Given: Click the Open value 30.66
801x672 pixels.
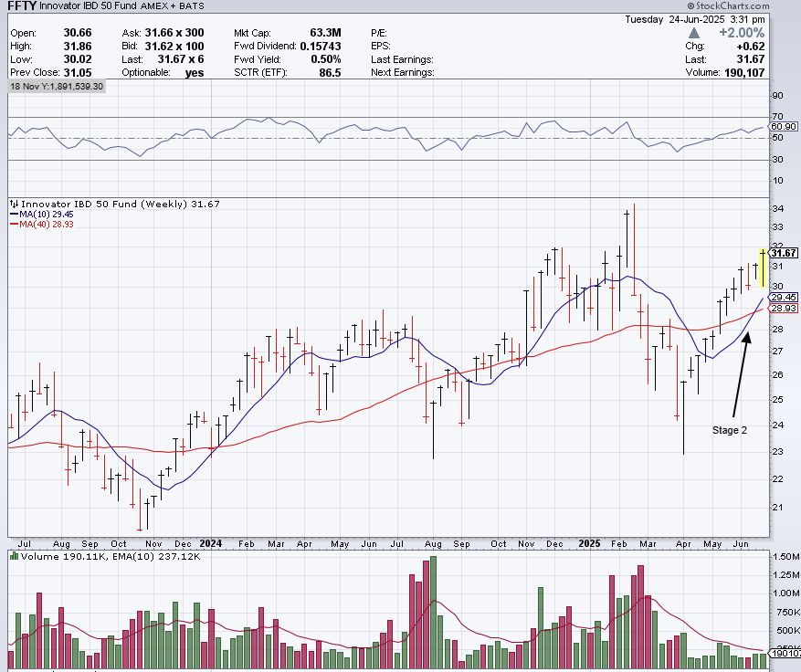Looking at the screenshot, I should [x=78, y=33].
